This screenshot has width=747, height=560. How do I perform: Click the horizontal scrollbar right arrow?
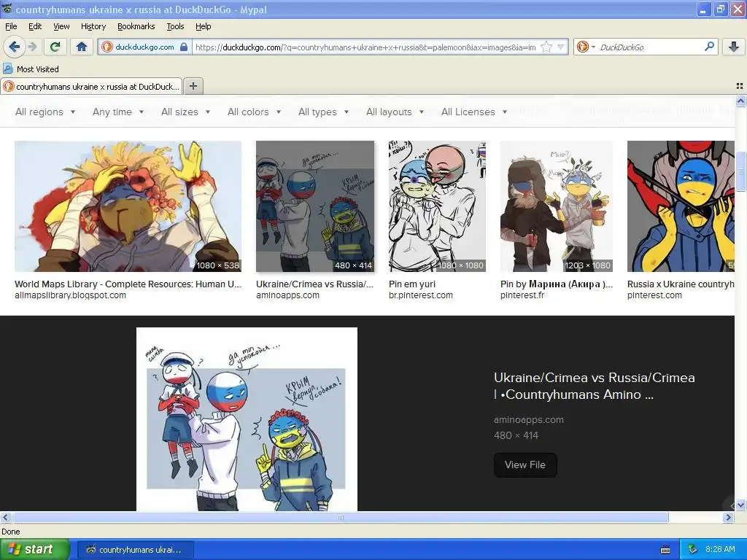[x=728, y=517]
